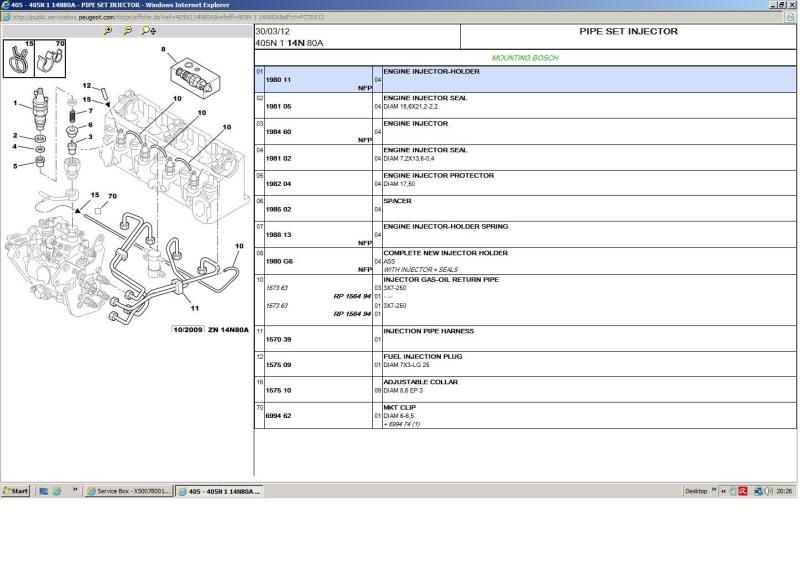Screen dimensions: 800x568
Task: Open Desktop toolbar on taskbar
Action: pos(695,491)
